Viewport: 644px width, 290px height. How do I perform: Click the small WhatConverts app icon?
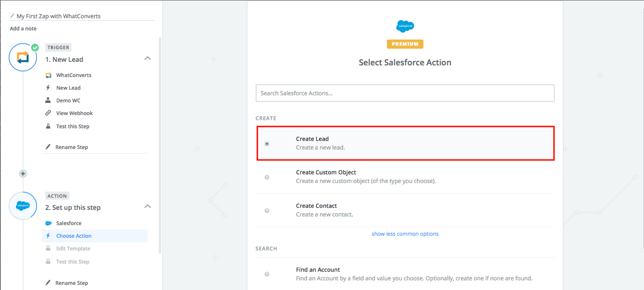[x=48, y=75]
